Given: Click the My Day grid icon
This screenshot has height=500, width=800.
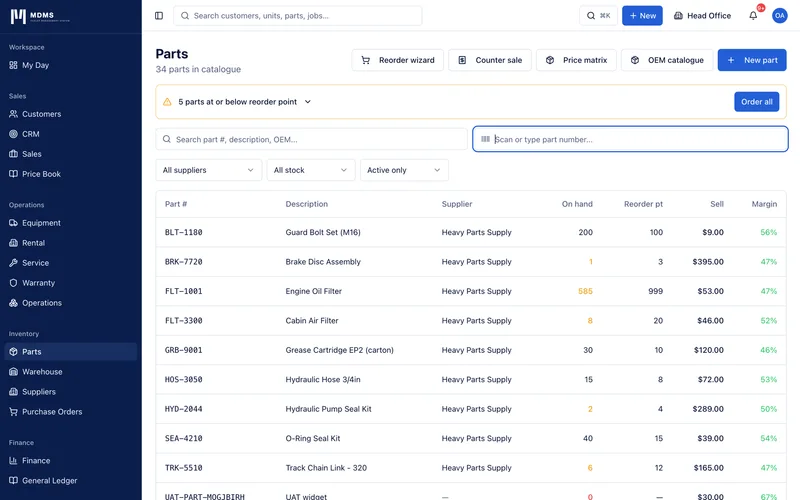Looking at the screenshot, I should [x=13, y=65].
